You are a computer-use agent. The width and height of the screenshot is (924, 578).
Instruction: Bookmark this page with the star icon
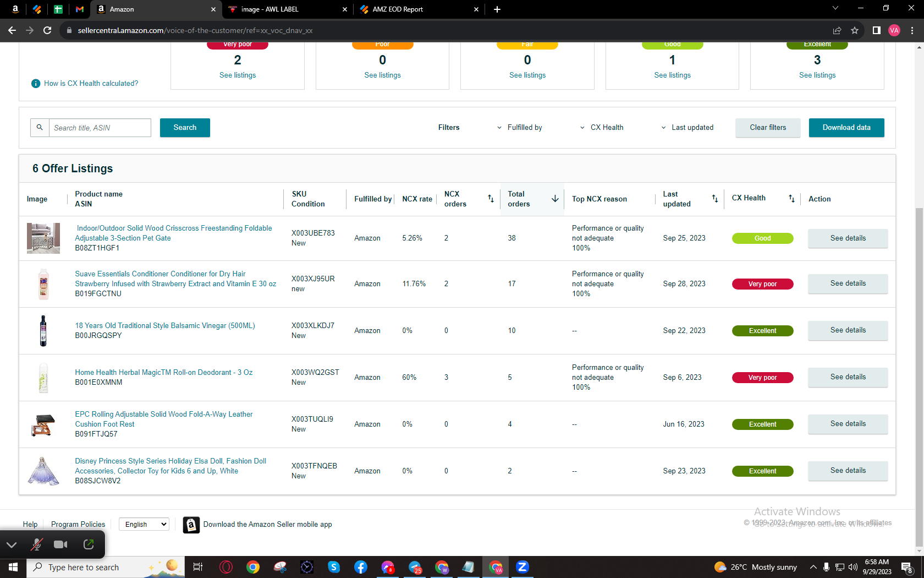pyautogui.click(x=855, y=30)
